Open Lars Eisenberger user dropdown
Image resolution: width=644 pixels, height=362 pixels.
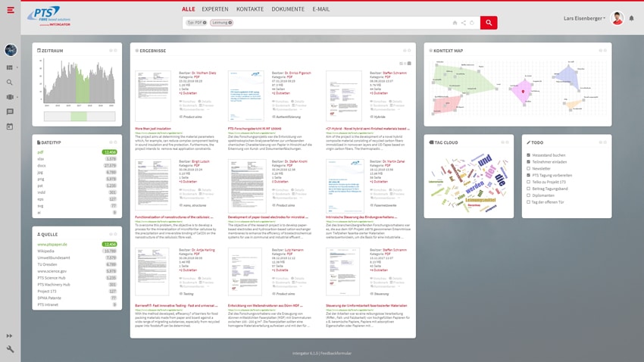[584, 18]
